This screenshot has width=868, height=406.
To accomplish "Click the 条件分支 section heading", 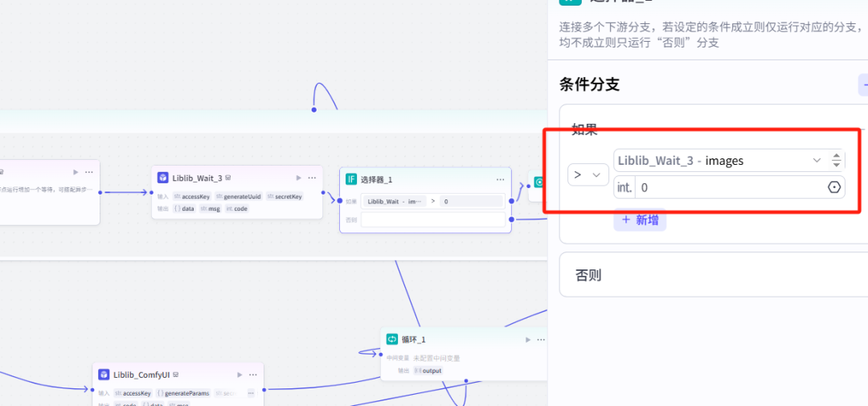I will point(589,84).
